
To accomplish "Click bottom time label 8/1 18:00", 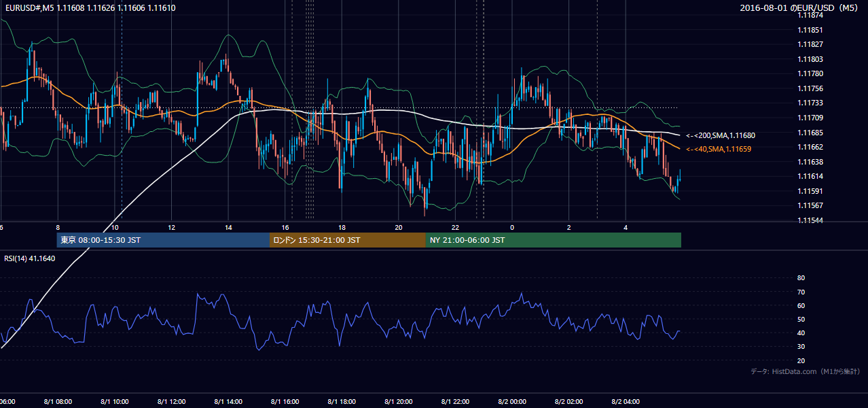I will (x=342, y=402).
